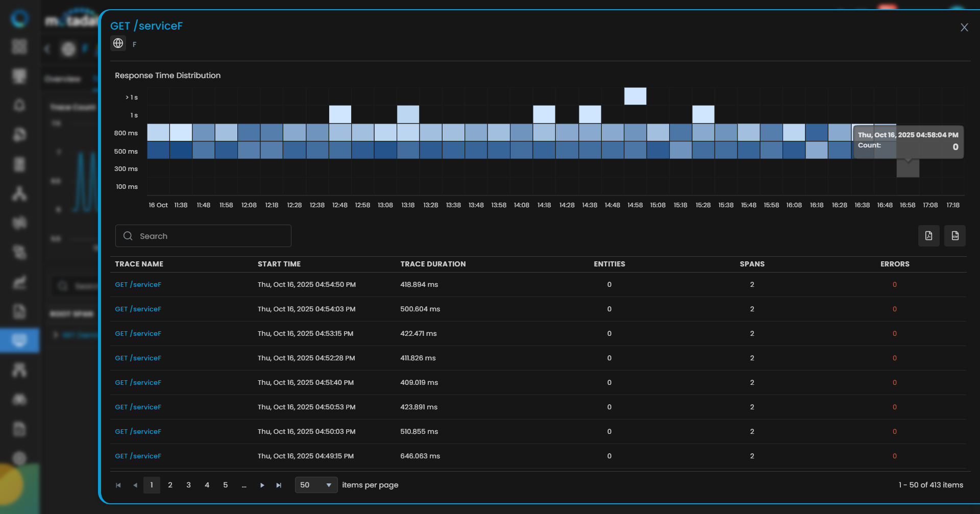Close the GET /serviceF trace panel

964,28
